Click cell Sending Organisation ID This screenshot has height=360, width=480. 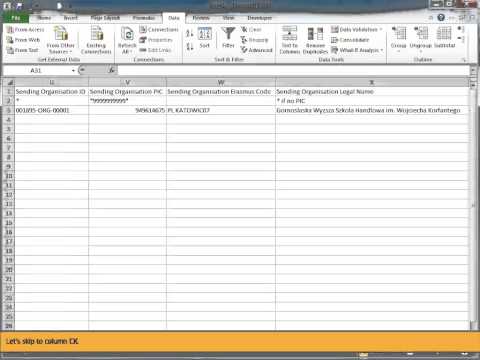coord(52,91)
